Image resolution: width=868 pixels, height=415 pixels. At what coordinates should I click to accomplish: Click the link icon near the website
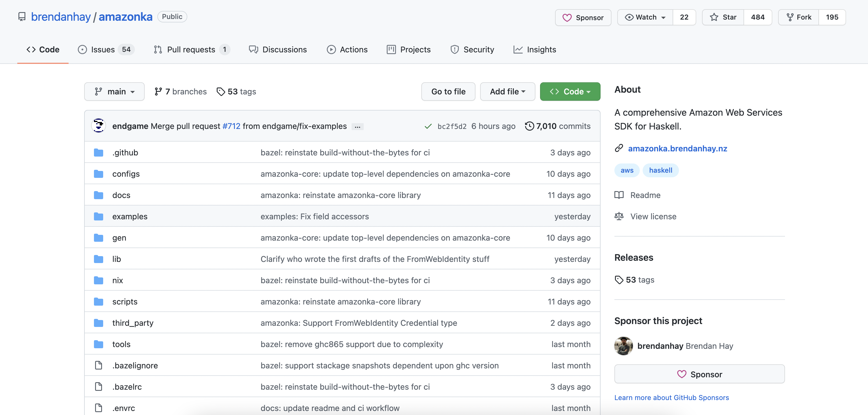click(x=619, y=149)
